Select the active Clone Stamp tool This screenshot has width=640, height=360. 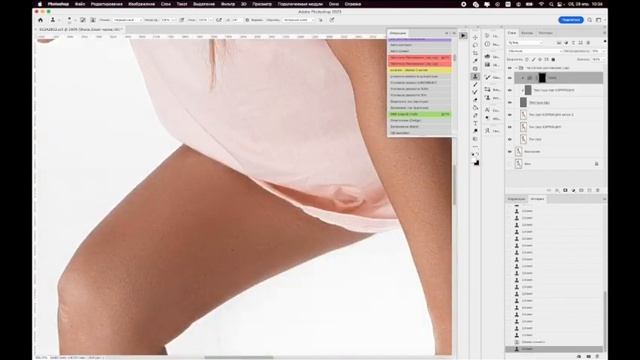click(x=475, y=76)
